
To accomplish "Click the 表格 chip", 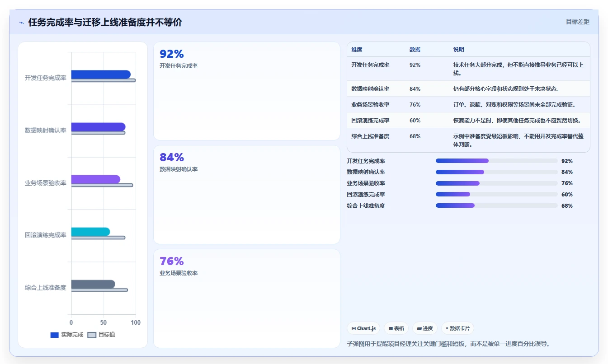I will tap(396, 328).
